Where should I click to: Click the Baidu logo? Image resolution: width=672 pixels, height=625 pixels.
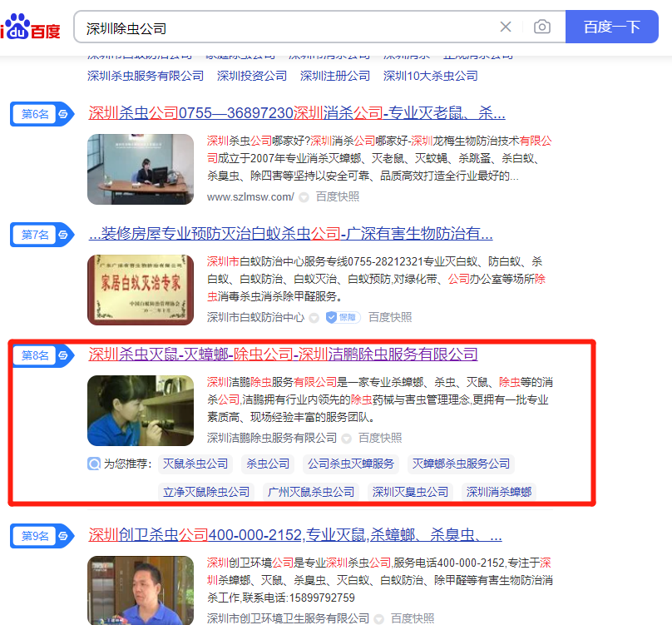click(x=30, y=27)
